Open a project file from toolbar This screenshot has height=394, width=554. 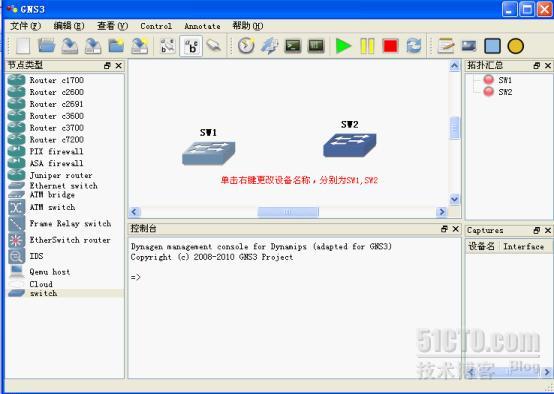[46, 46]
